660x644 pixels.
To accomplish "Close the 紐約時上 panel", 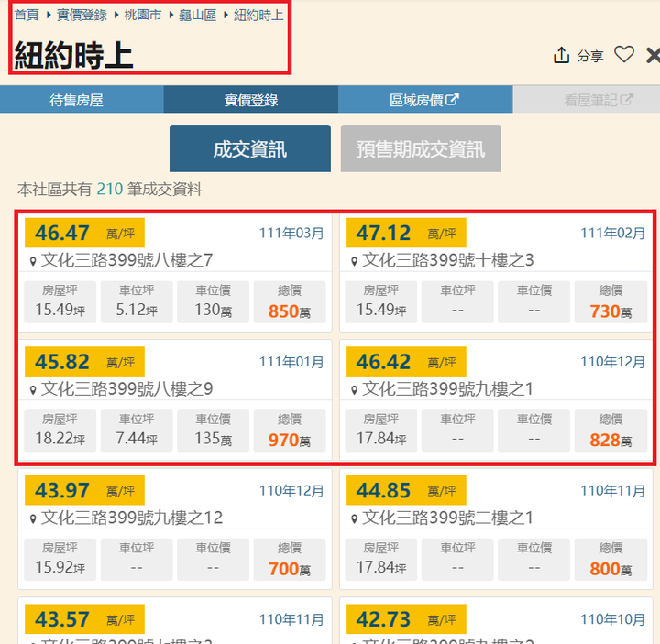I will (x=654, y=56).
